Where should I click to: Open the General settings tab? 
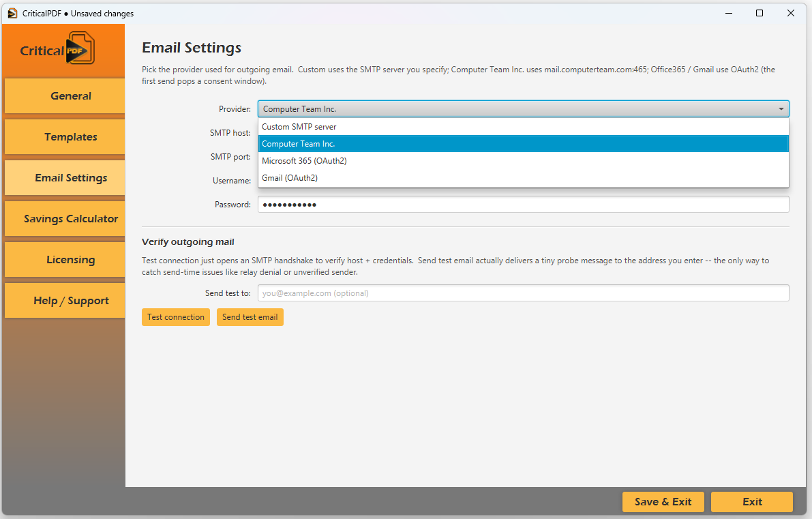[65, 96]
